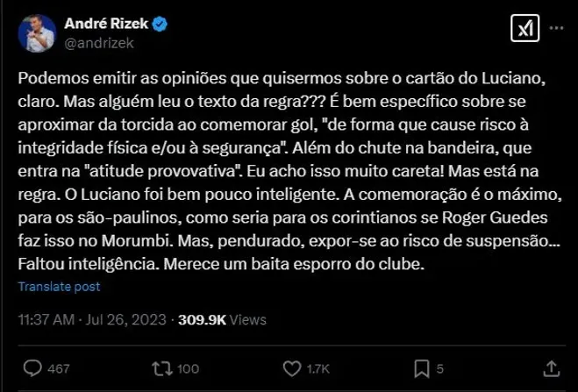Viewport: 578px width, 392px height.
Task: Click the 467 replies count
Action: [58, 368]
